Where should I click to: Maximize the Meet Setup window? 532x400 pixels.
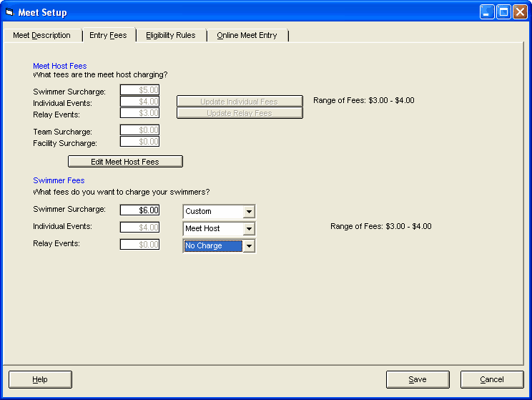[x=503, y=12]
